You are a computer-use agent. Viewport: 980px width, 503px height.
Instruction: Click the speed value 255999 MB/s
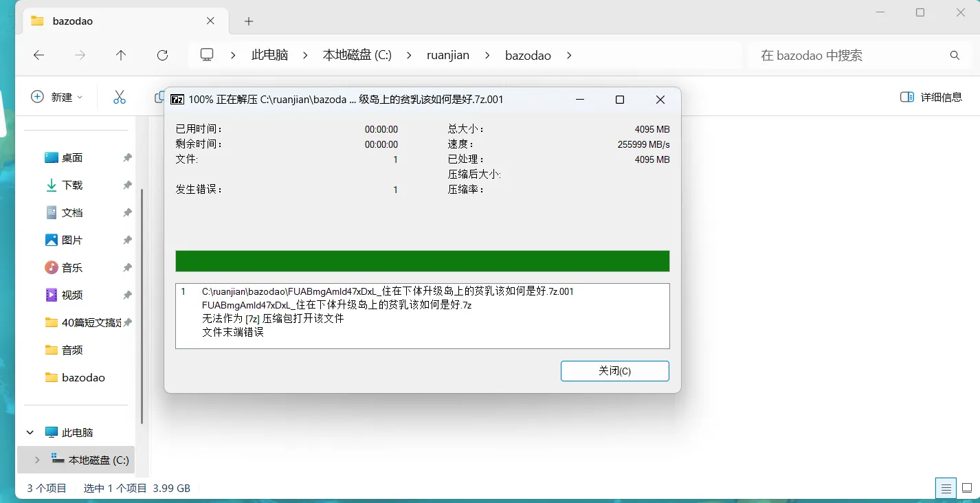(644, 144)
